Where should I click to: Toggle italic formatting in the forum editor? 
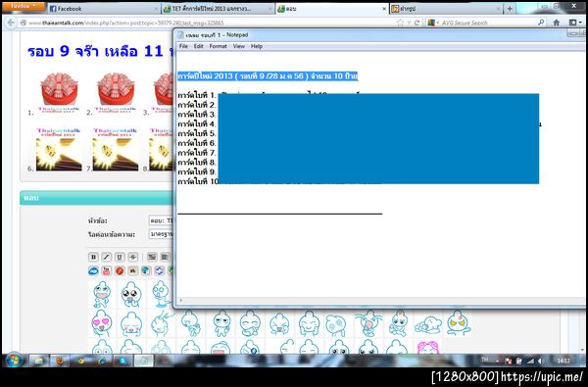coord(107,257)
